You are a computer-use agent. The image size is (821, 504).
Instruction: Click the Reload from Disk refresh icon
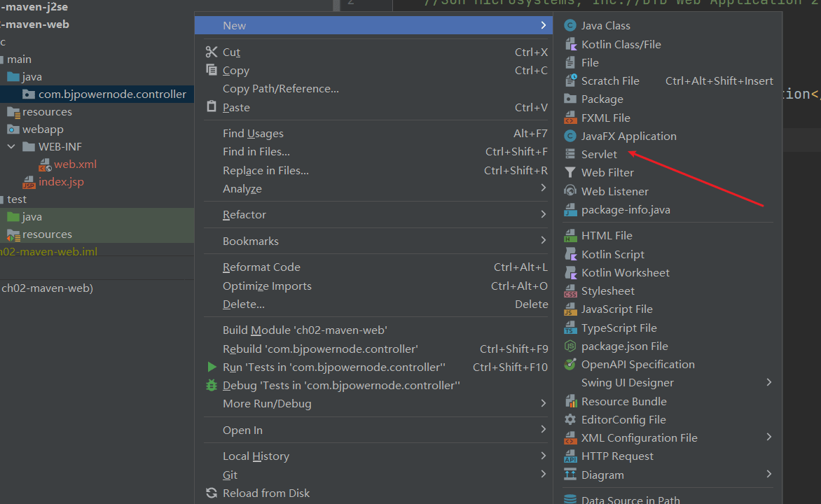click(x=212, y=493)
